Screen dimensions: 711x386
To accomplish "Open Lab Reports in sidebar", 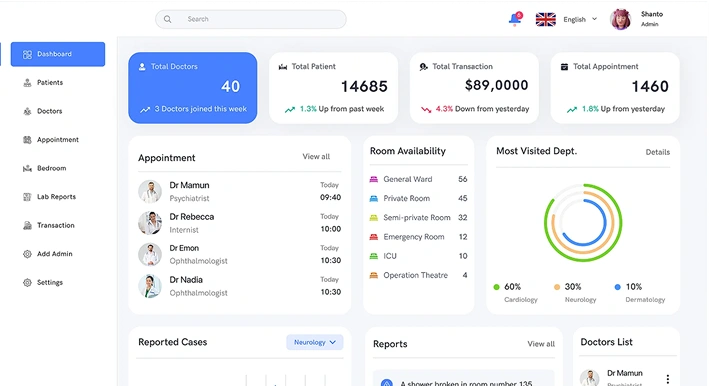I will pos(49,197).
